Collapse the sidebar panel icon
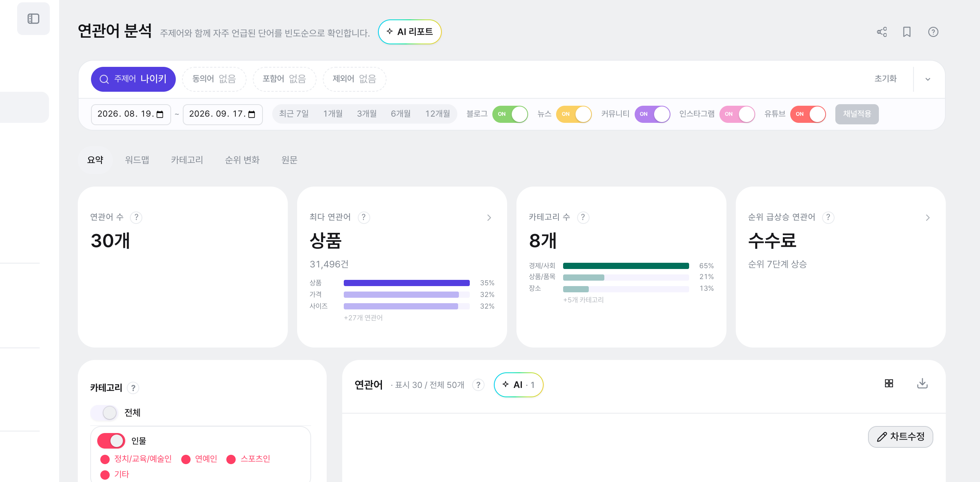This screenshot has width=980, height=482. (33, 19)
